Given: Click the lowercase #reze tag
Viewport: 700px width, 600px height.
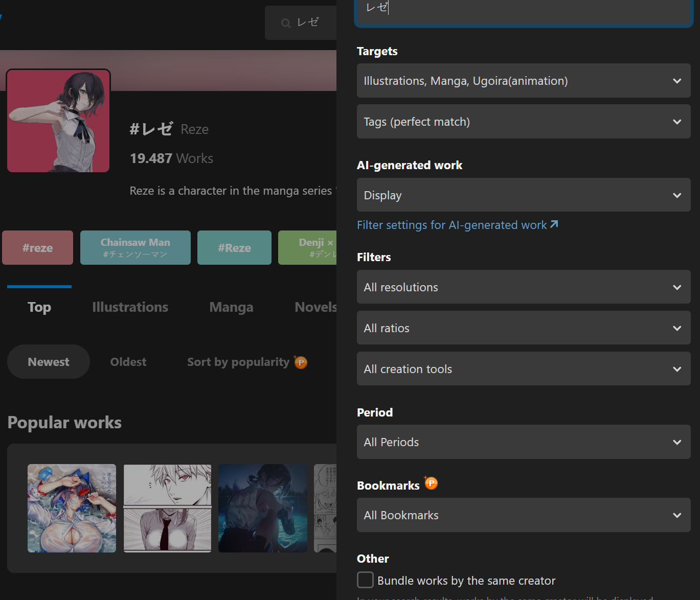Looking at the screenshot, I should pyautogui.click(x=37, y=247).
